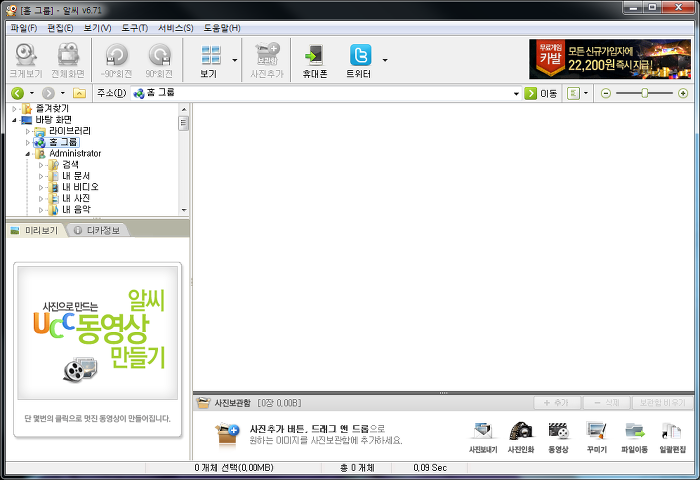
Task: Open the 도구(T) menu
Action: tap(134, 28)
